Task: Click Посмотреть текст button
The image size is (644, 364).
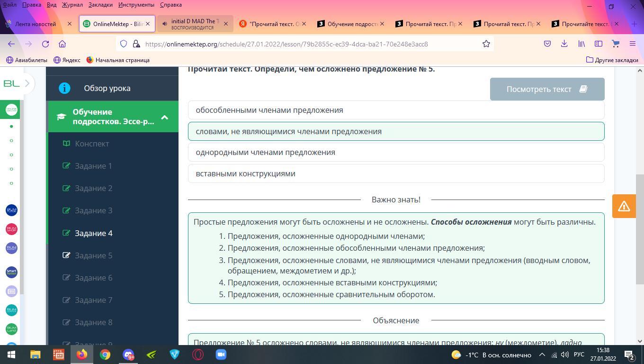Action: 547,89
